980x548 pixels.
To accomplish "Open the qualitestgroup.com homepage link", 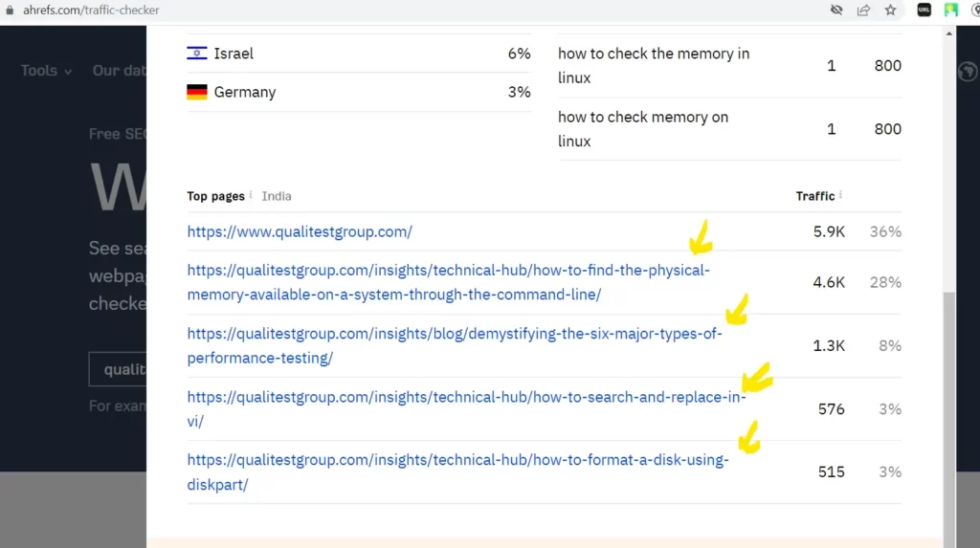I will point(300,231).
